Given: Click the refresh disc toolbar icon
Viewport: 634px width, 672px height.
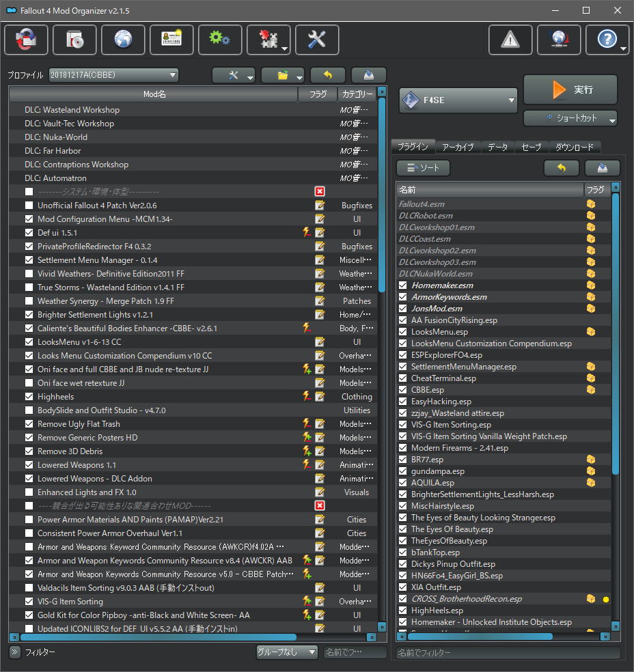Looking at the screenshot, I should tap(26, 40).
